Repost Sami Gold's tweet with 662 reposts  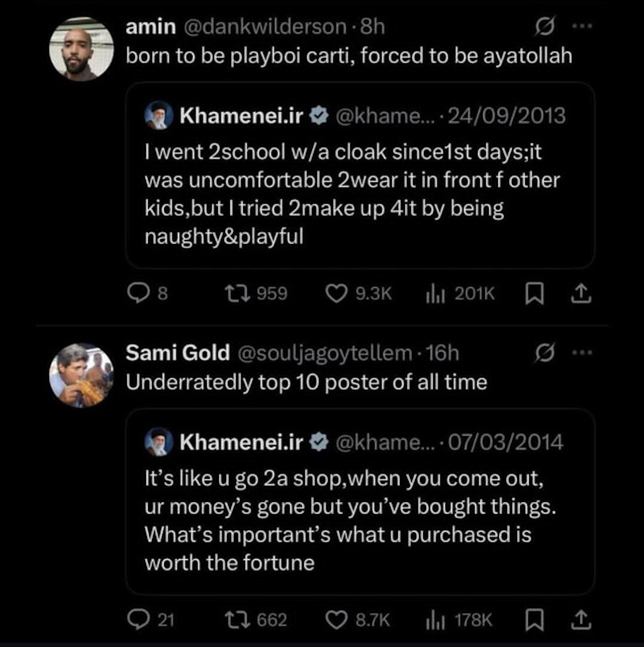coord(237,620)
